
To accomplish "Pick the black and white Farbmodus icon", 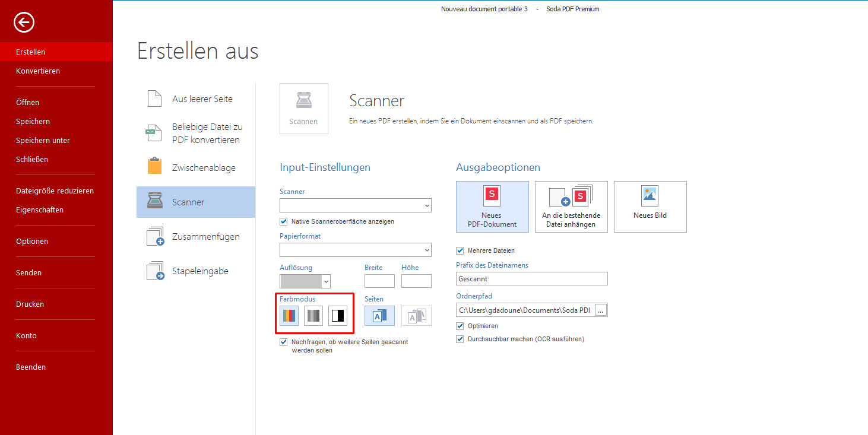I will 338,316.
